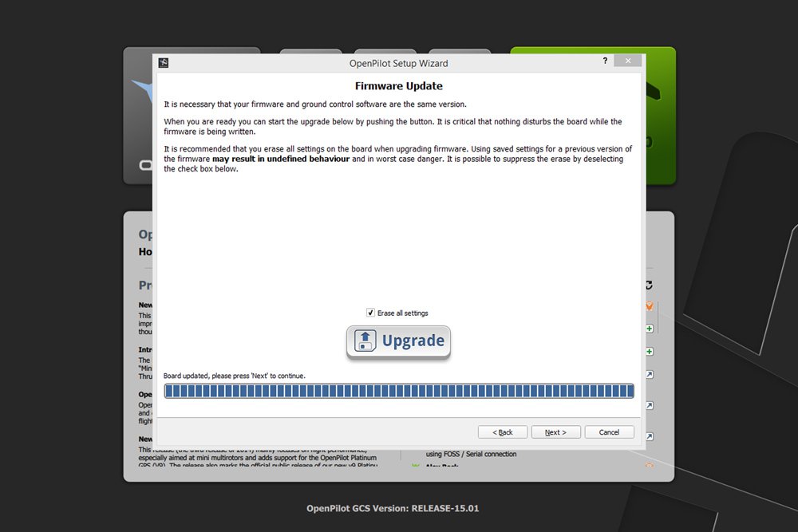Close the Setup Wizard dialog
Viewport: 798px width, 532px height.
coord(627,61)
